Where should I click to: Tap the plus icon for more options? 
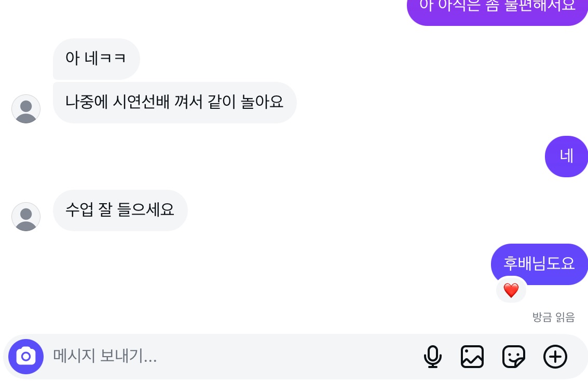coord(555,357)
